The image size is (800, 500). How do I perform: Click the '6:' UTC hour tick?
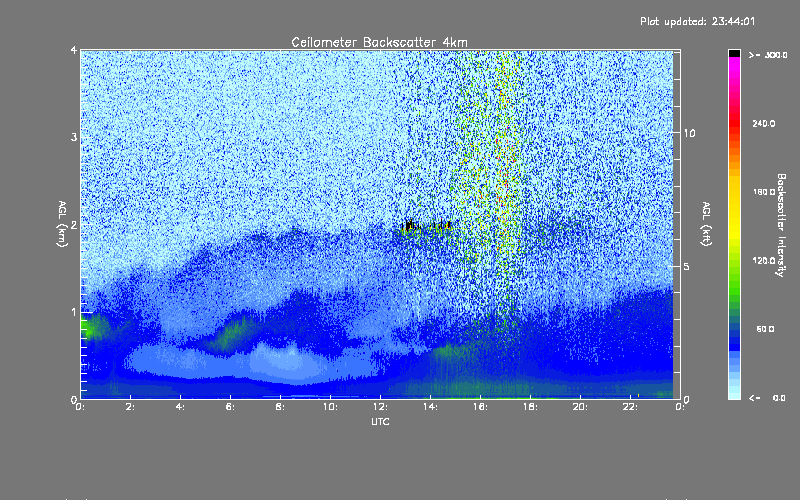pos(230,407)
